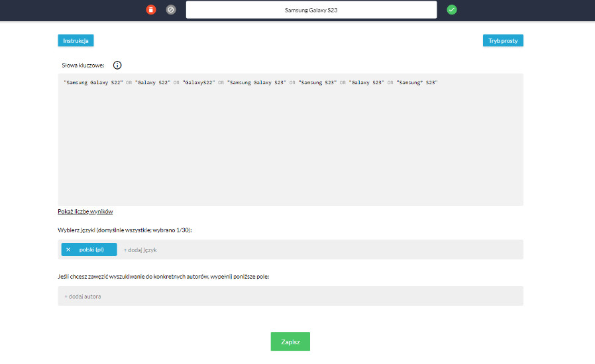This screenshot has height=364, width=595.
Task: Save with the Zapisz button
Action: click(290, 341)
